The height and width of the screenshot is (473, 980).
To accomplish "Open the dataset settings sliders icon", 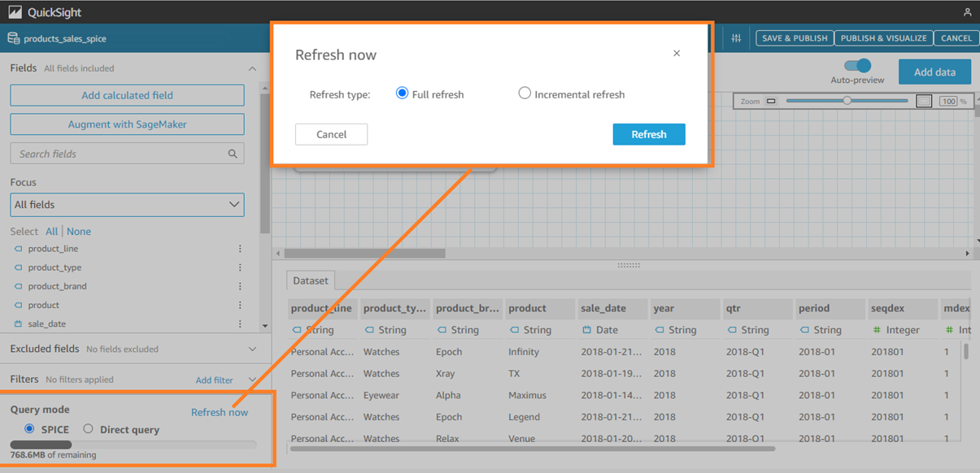I will click(736, 38).
